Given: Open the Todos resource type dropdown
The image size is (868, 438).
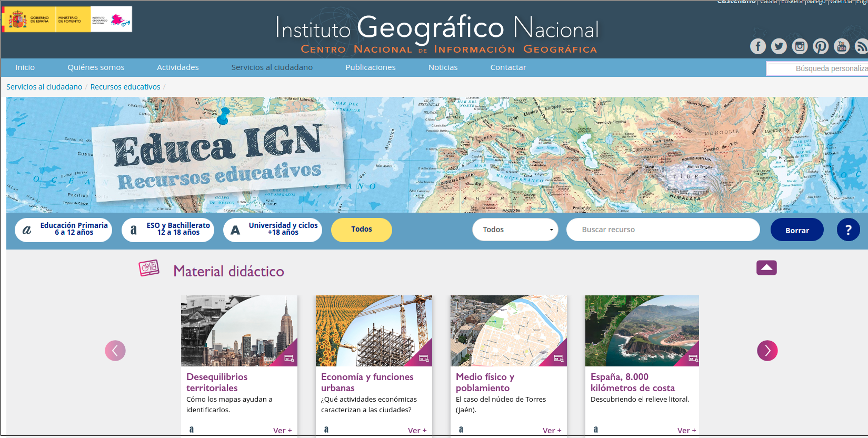Looking at the screenshot, I should click(515, 230).
